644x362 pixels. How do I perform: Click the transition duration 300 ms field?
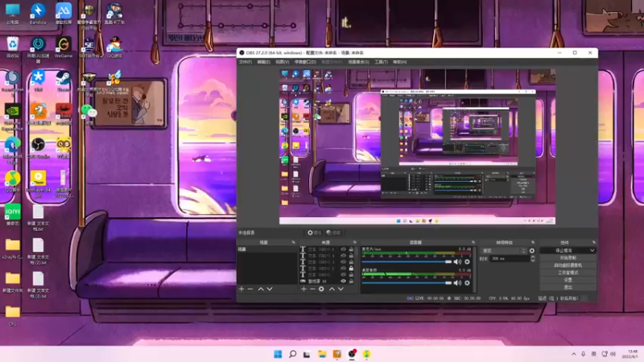[510, 258]
